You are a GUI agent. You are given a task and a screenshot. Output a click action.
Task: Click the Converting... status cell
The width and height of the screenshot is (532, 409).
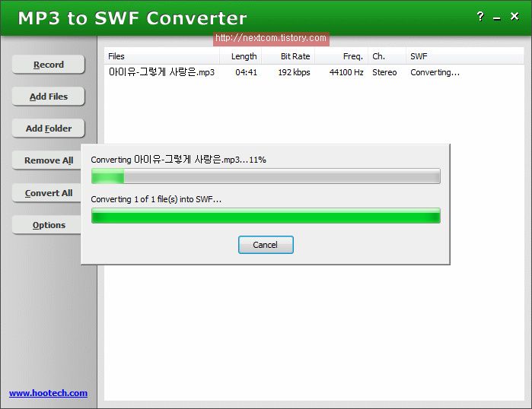(x=435, y=72)
